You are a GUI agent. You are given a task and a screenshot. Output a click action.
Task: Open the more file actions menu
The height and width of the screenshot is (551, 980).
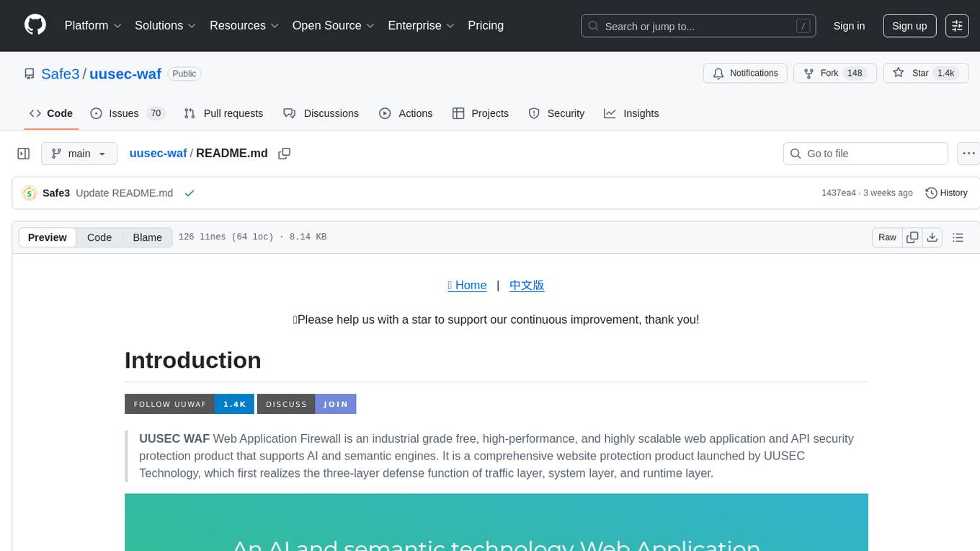[x=968, y=154]
